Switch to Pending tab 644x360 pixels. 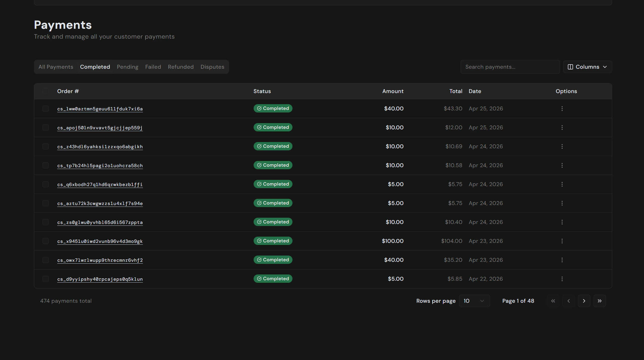(127, 67)
